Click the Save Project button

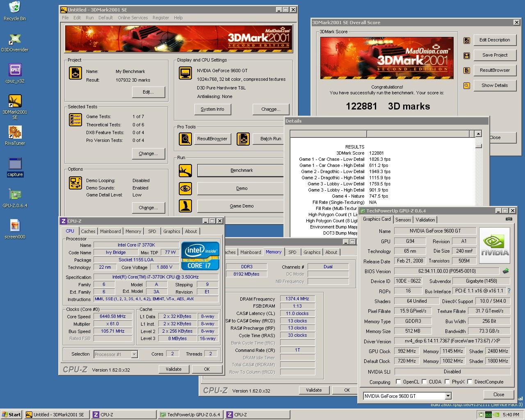click(x=495, y=55)
